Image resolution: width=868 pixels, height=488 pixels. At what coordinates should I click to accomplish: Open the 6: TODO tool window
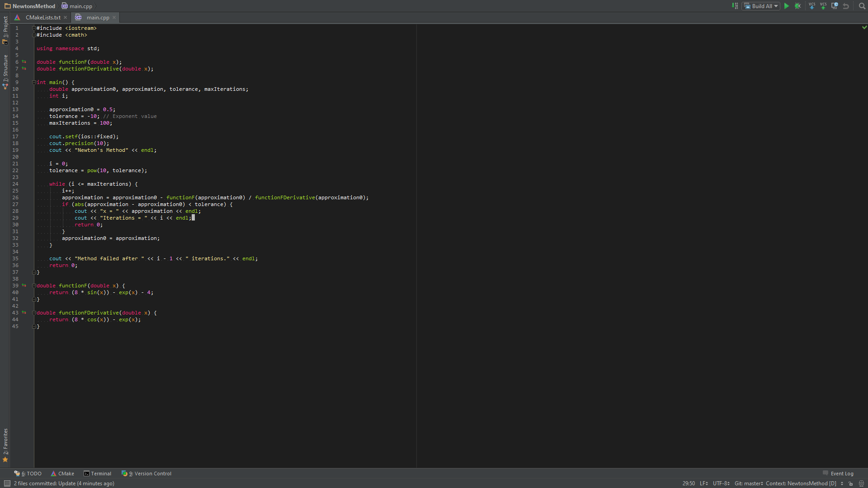pyautogui.click(x=28, y=474)
